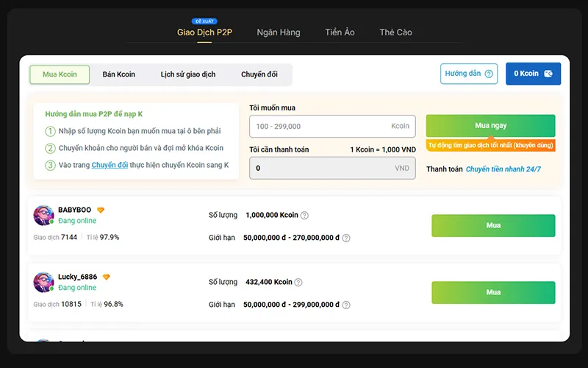Click the ĐỀ XUẤT badge

[x=204, y=21]
